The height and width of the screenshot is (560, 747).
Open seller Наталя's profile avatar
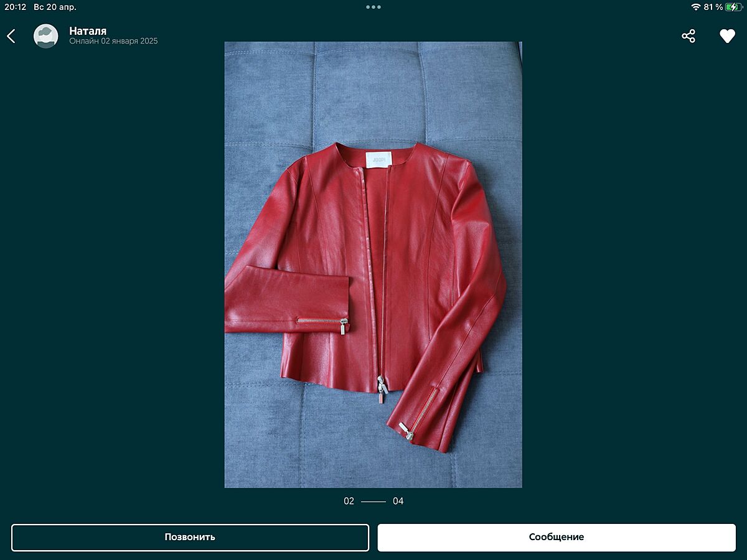[45, 36]
